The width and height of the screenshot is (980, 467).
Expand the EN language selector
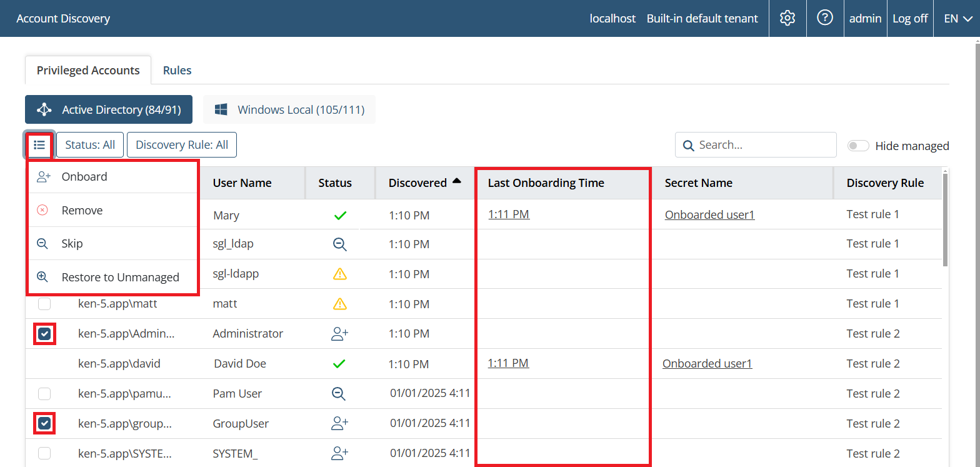[957, 18]
